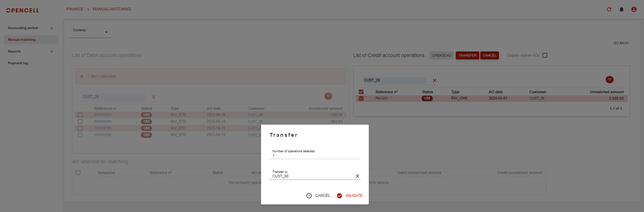The width and height of the screenshot is (644, 212).
Task: Click the credit list filter icon
Action: point(609,80)
